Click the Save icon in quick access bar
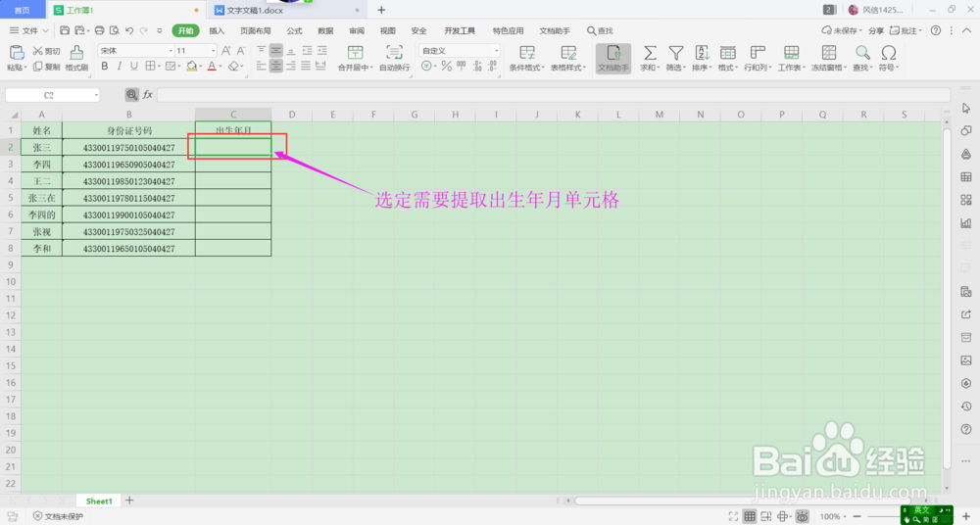980x525 pixels. [x=65, y=30]
